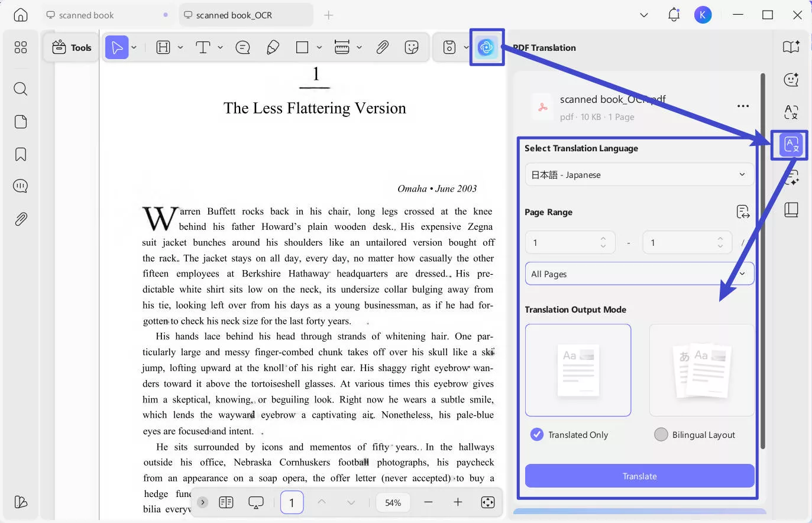Expand the shape tool dropdown arrow

pos(319,47)
